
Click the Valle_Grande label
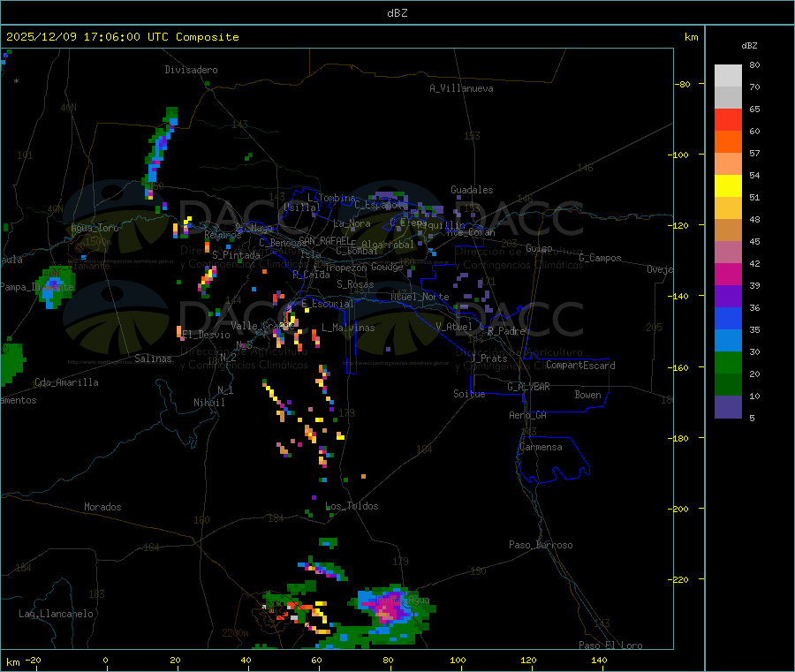click(x=261, y=326)
